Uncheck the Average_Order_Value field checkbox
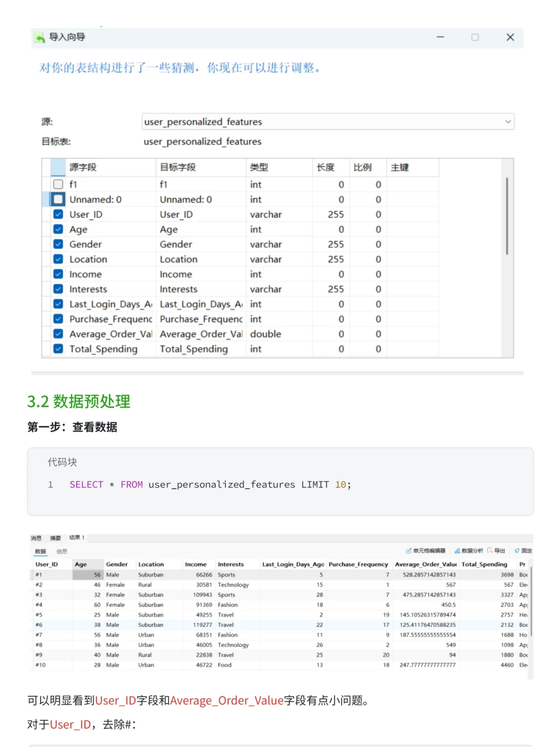560x747 pixels. (58, 334)
